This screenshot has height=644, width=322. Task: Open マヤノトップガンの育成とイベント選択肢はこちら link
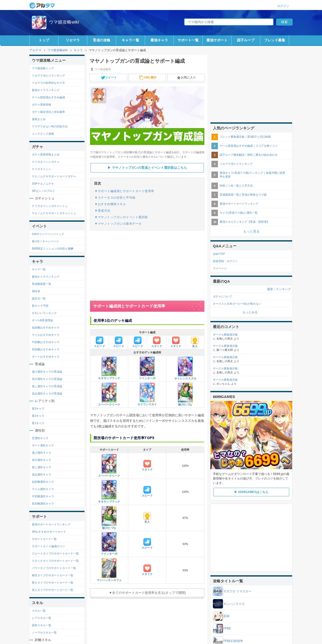147,168
